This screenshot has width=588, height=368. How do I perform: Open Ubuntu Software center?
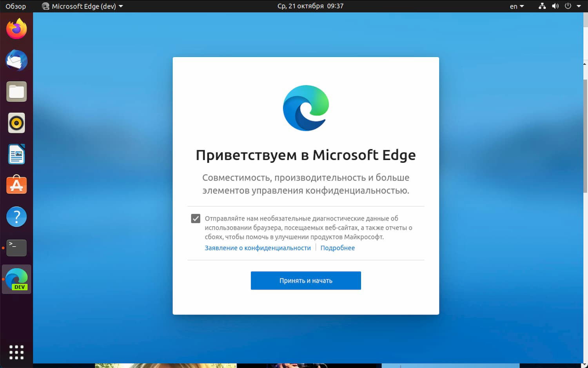click(16, 185)
